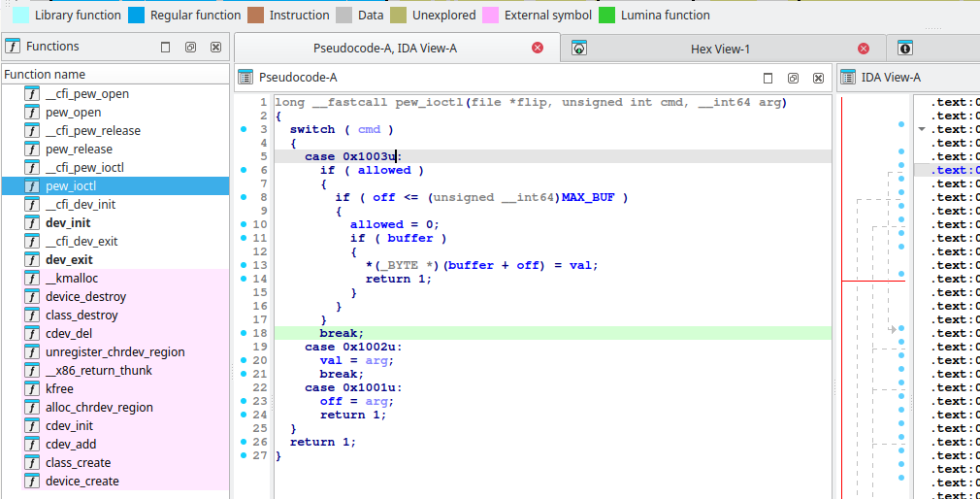
Task: Click Library function legend swatch
Action: tap(20, 15)
